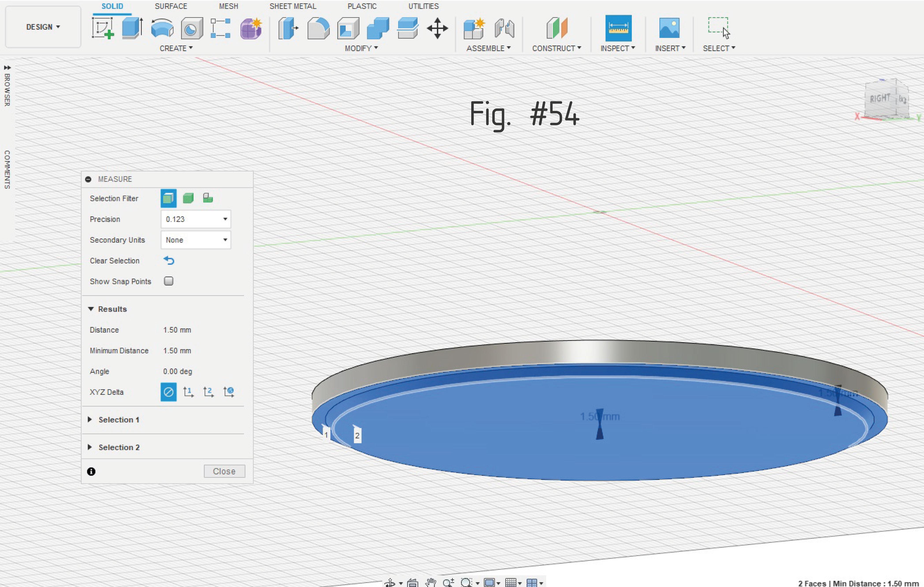The width and height of the screenshot is (924, 587).
Task: Select the Extrude tool icon
Action: pos(132,28)
